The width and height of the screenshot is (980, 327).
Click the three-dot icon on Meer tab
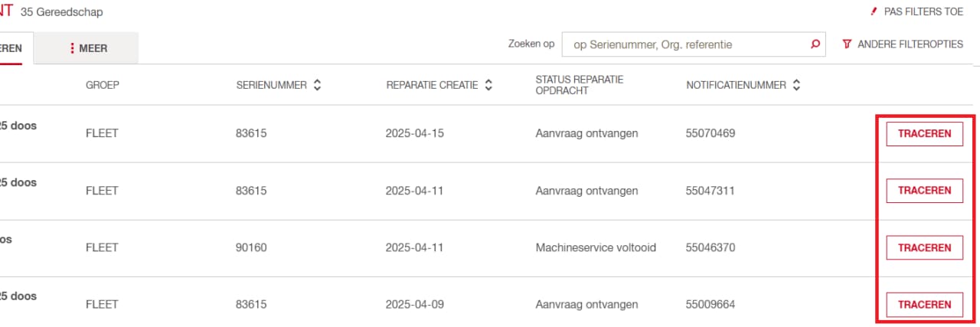coord(72,48)
